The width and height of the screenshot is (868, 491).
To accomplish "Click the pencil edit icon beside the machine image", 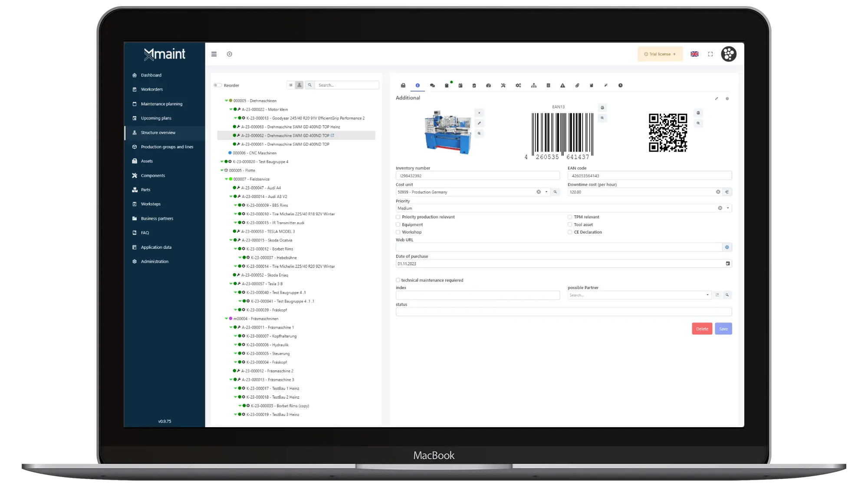I will 479,123.
